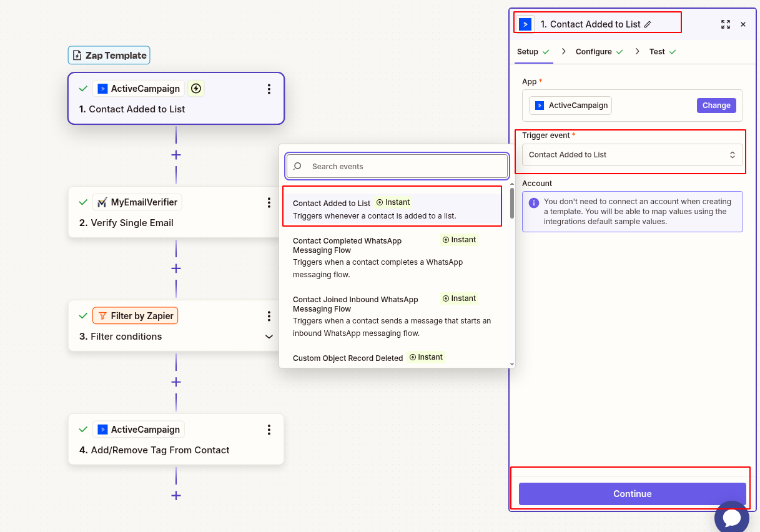Open the Trigger event dropdown
The height and width of the screenshot is (532, 760).
[631, 154]
